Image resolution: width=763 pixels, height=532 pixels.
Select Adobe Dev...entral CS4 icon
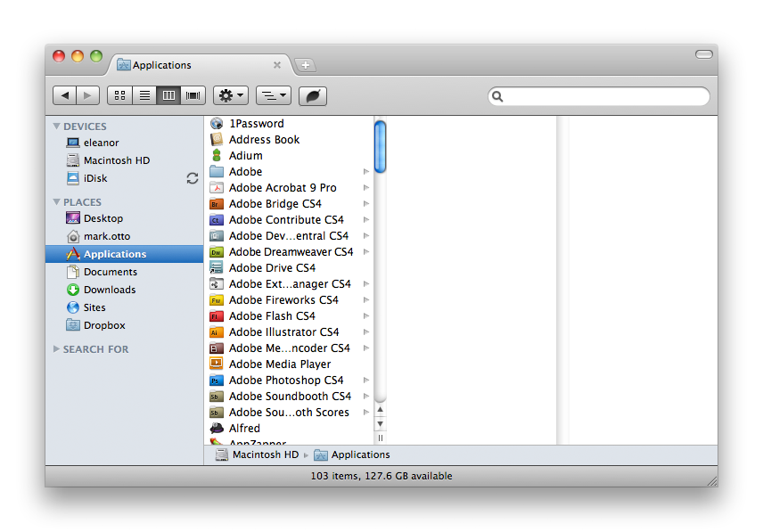pyautogui.click(x=217, y=236)
